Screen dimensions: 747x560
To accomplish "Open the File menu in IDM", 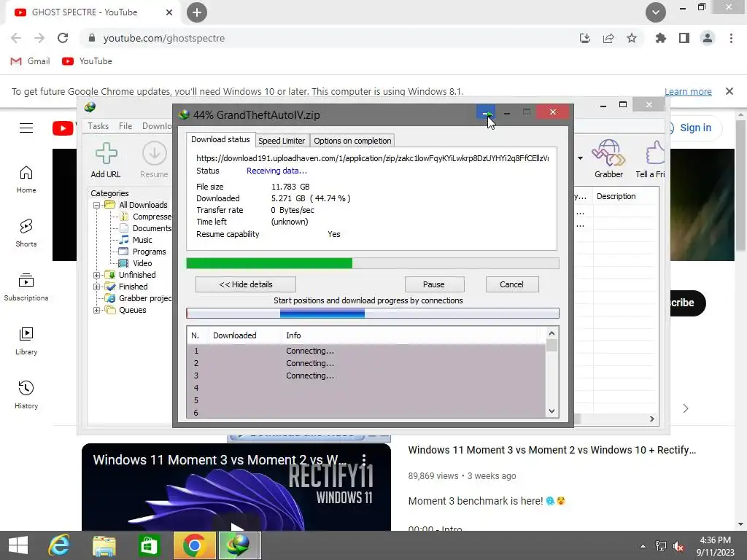I will coord(125,125).
